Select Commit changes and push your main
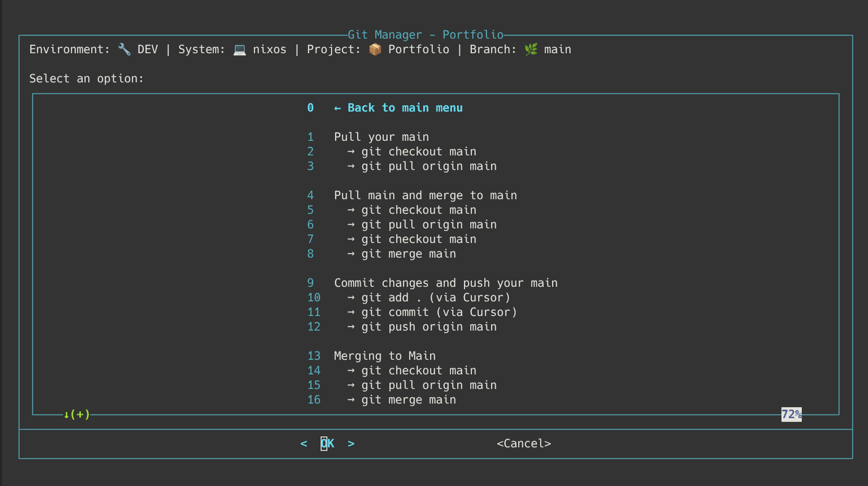Screen dimensions: 868x486 click(x=445, y=283)
